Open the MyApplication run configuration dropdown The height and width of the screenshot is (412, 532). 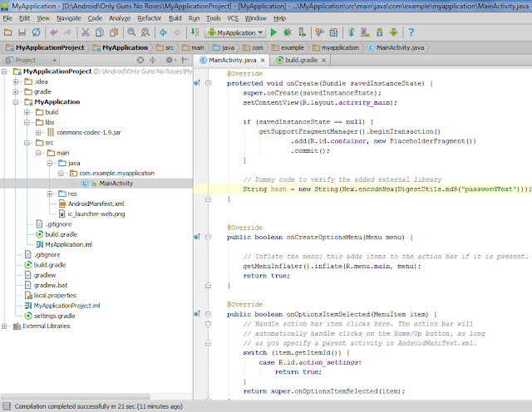click(x=234, y=32)
